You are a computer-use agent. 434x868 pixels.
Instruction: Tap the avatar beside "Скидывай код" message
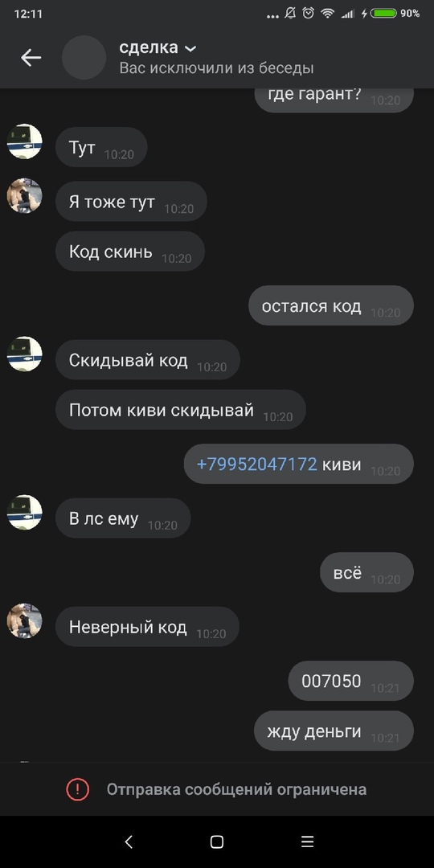[25, 354]
